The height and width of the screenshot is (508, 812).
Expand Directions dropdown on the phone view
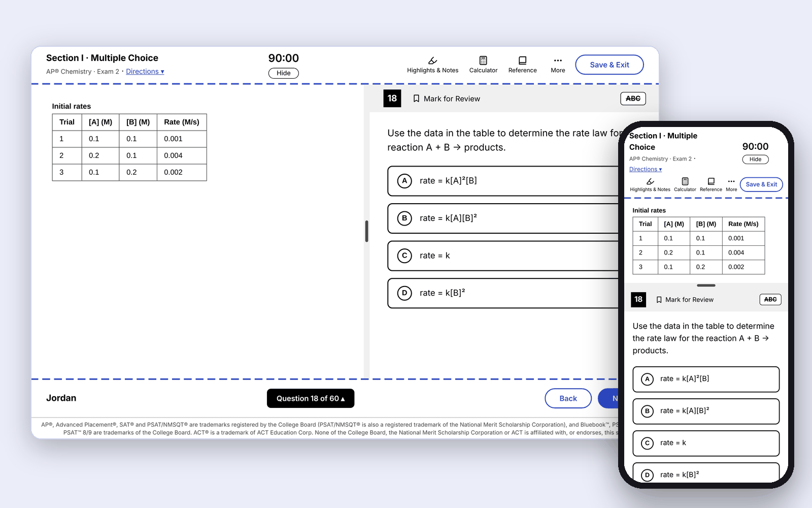(646, 169)
